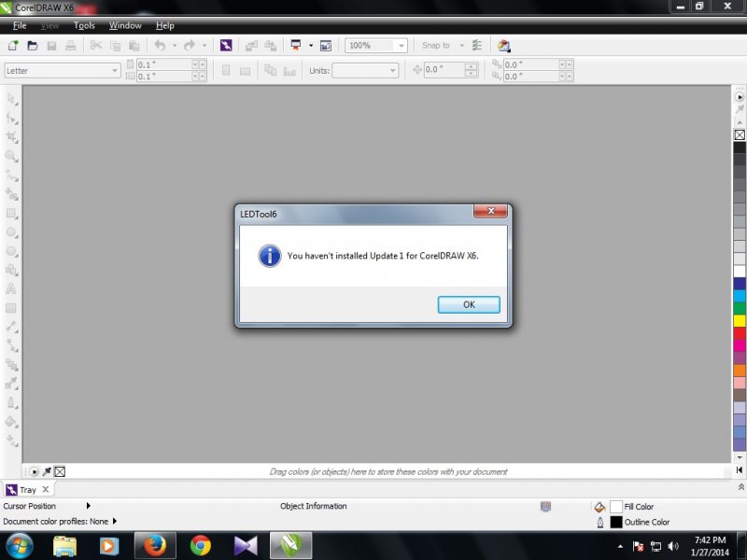Click the Cut scissors icon
Screen dimensions: 747x560
point(96,46)
